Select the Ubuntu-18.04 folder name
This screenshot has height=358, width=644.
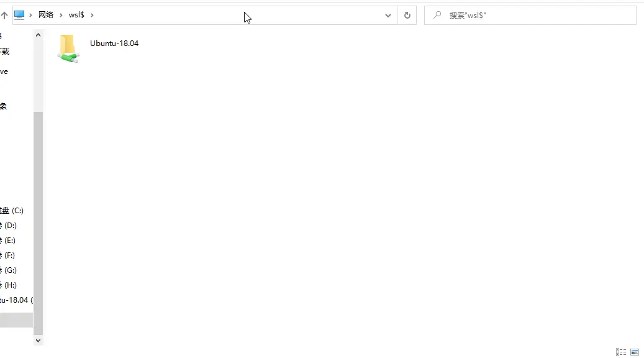[114, 43]
